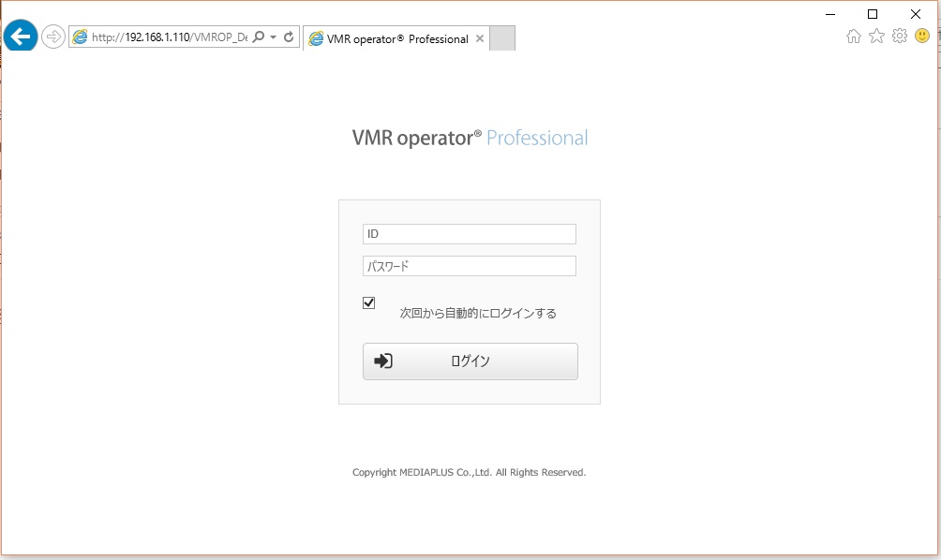Click the browser forward arrow button

[53, 37]
